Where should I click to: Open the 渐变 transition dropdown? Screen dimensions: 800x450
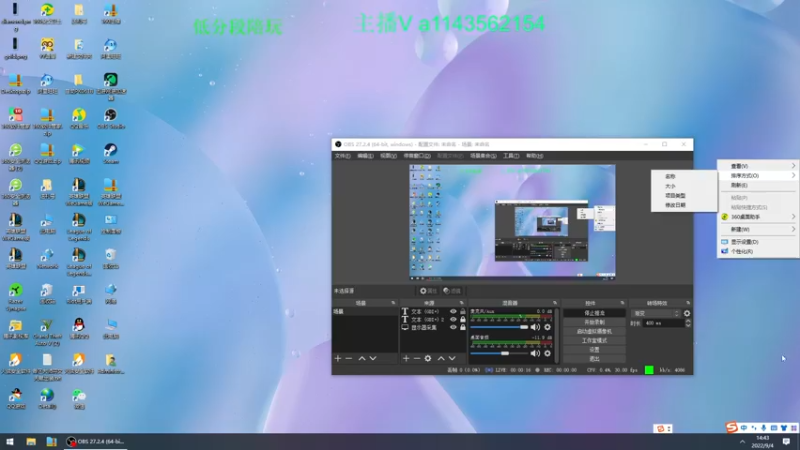pyautogui.click(x=656, y=313)
